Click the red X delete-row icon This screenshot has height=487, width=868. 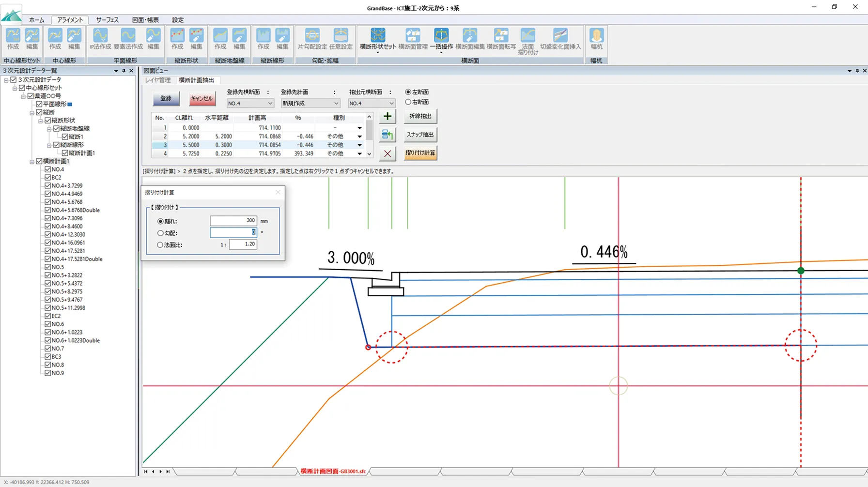click(387, 154)
